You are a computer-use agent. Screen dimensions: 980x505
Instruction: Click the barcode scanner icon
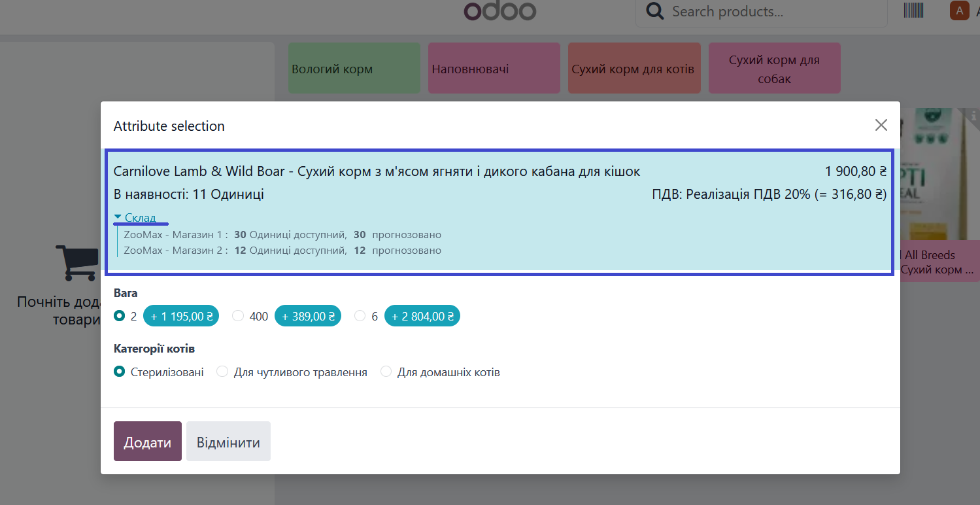coord(913,10)
